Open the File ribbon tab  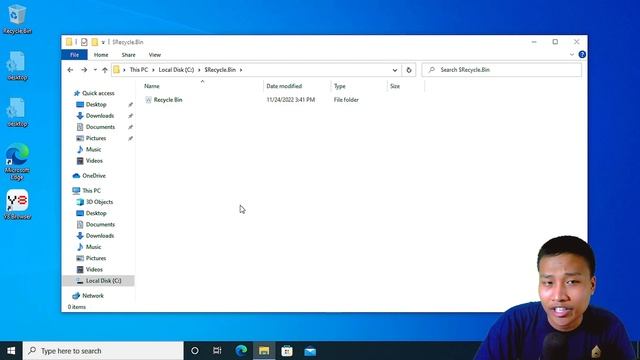pyautogui.click(x=74, y=55)
